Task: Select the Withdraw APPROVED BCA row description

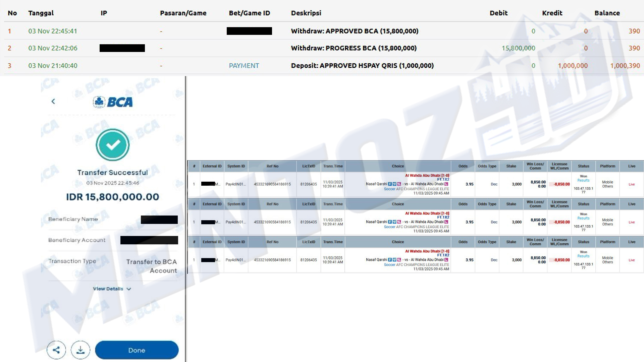Action: pyautogui.click(x=355, y=31)
